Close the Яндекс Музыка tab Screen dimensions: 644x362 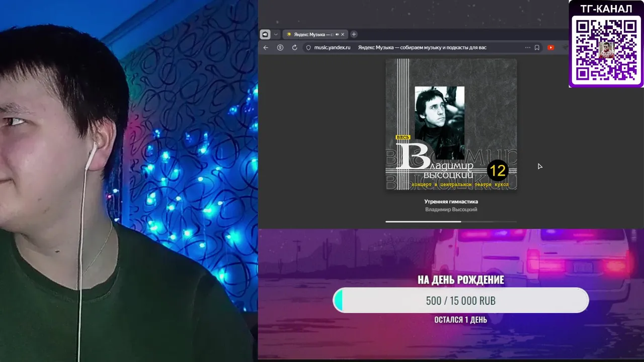(343, 34)
